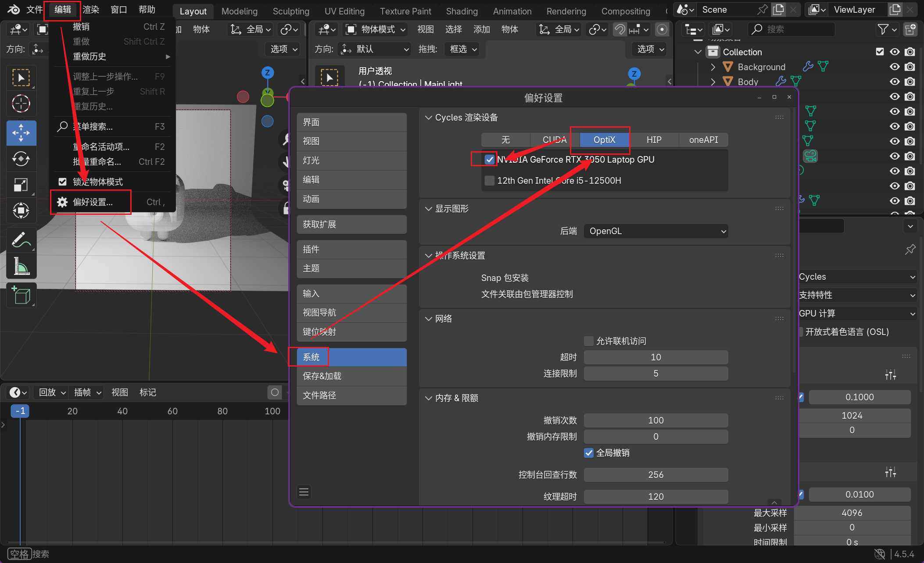Viewport: 924px width, 563px height.
Task: Select the Cursor tool in left toolbar
Action: pyautogui.click(x=21, y=104)
